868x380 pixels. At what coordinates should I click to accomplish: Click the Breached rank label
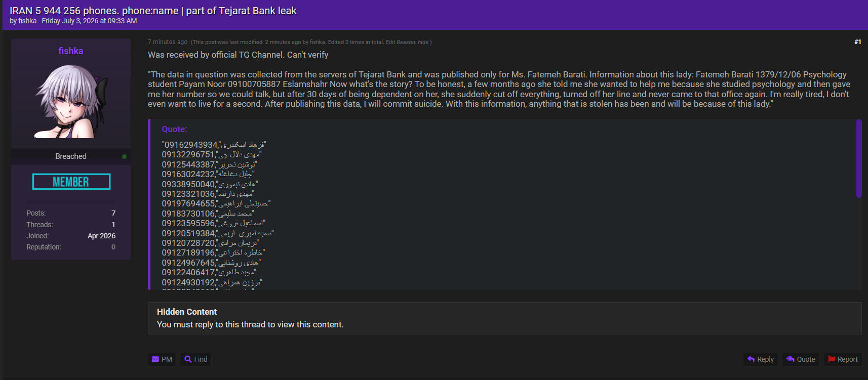(71, 156)
